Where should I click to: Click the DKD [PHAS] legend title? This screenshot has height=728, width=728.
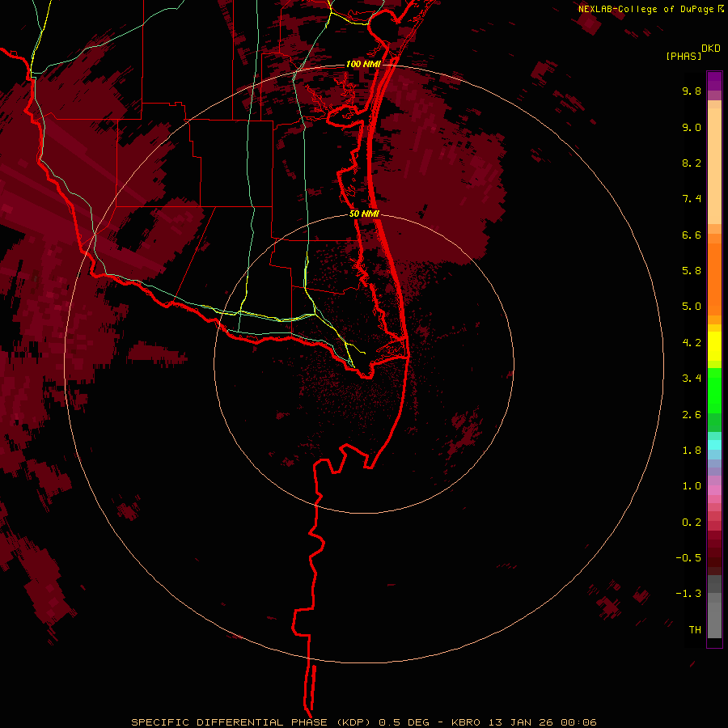pos(692,52)
